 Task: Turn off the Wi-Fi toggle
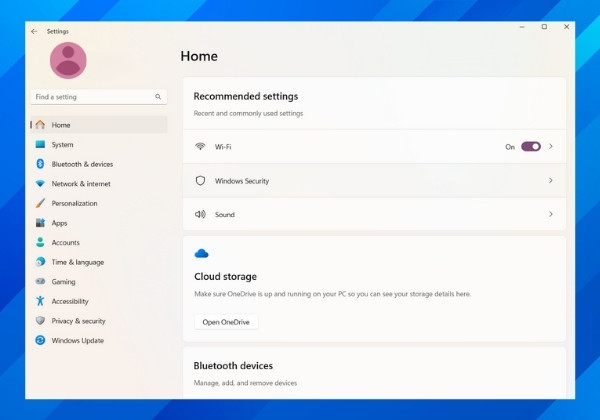point(530,147)
